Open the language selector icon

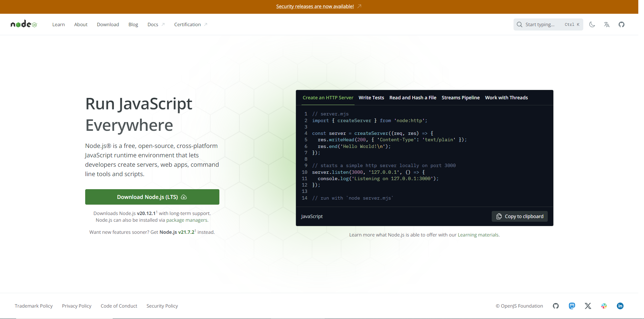coord(607,24)
